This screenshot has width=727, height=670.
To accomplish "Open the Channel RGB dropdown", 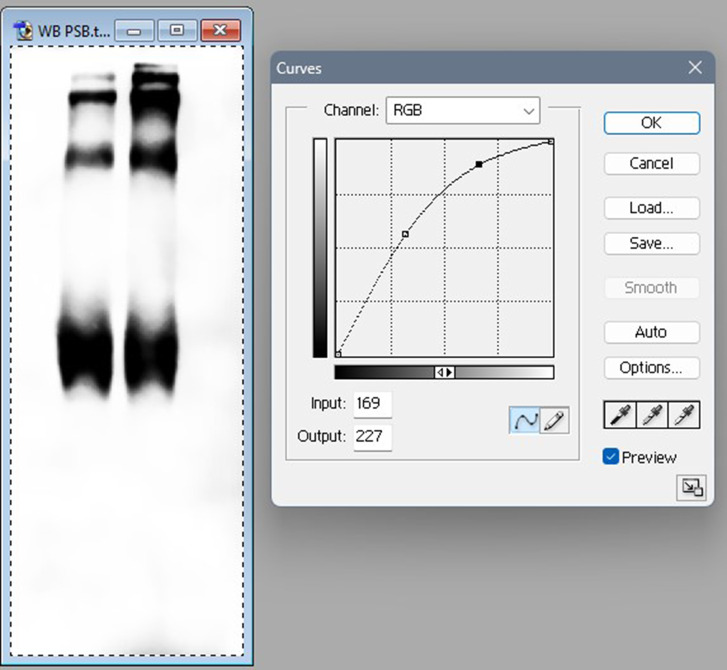I will pyautogui.click(x=462, y=110).
